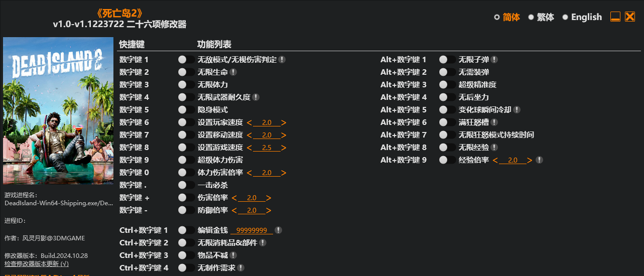Increase 设置玩家速度 with right arrow
644x276 pixels.
(284, 123)
